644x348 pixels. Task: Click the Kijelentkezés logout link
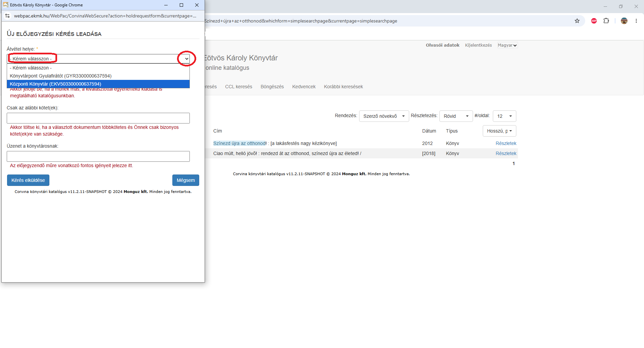click(478, 45)
